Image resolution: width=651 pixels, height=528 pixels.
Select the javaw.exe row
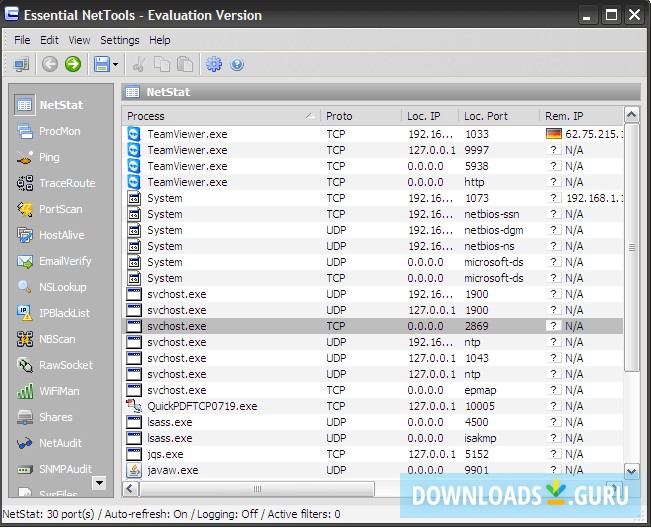pyautogui.click(x=373, y=470)
